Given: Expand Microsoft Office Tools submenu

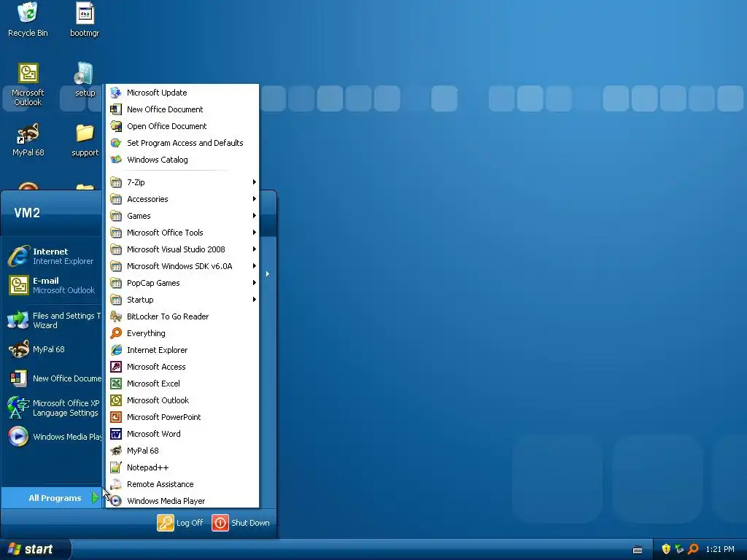Looking at the screenshot, I should coord(182,233).
